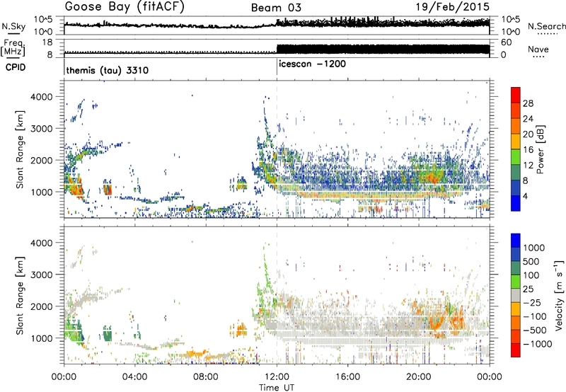566x392 pixels.
Task: Click the "08:00" time tick label
Action: [x=206, y=377]
